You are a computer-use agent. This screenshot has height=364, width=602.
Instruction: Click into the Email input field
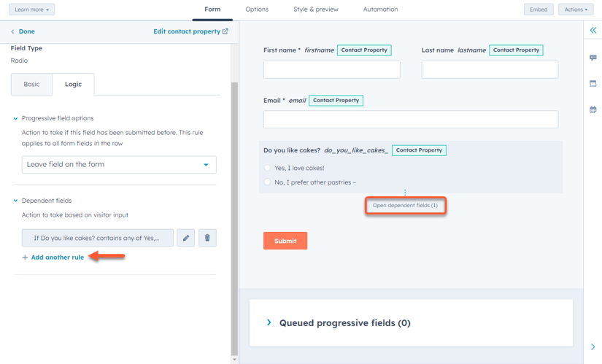411,120
